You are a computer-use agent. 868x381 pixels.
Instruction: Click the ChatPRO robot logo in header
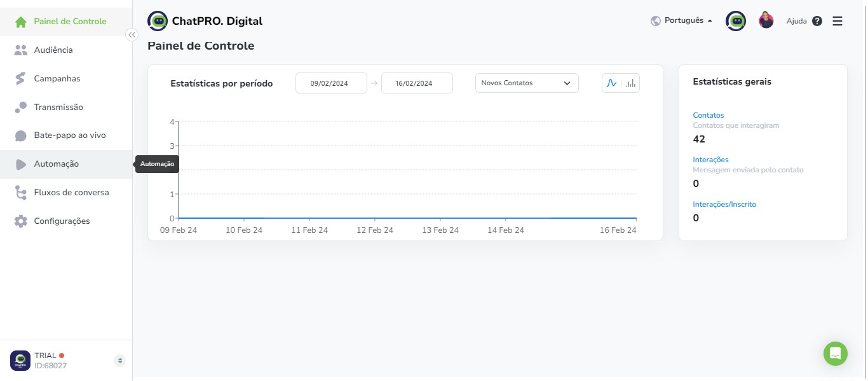tap(158, 21)
